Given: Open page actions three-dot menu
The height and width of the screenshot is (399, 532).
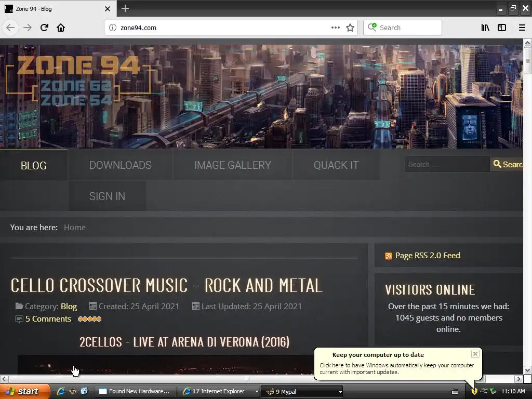Looking at the screenshot, I should pos(336,28).
